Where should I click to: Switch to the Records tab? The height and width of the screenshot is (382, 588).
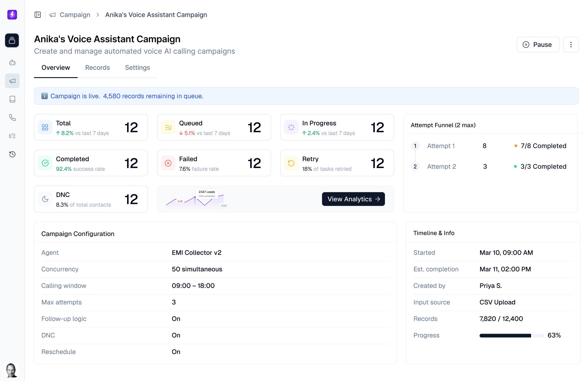97,67
